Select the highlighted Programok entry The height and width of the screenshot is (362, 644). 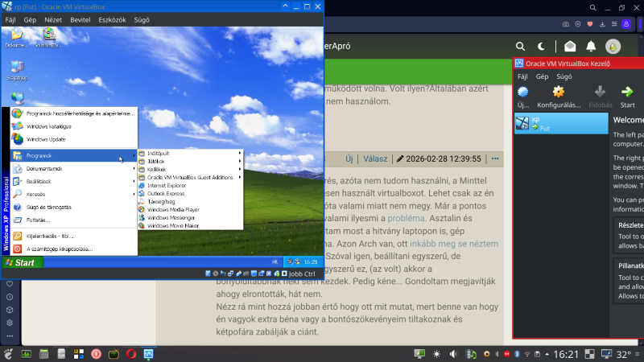74,155
